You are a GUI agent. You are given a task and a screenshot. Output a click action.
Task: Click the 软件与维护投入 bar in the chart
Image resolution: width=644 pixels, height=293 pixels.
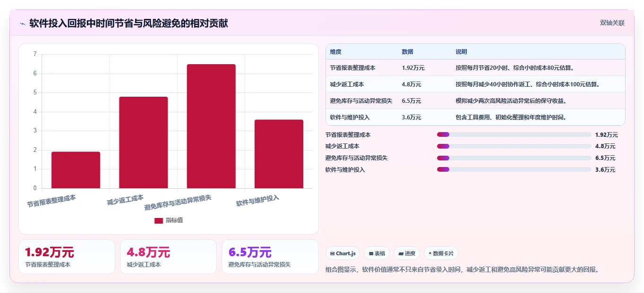[x=279, y=154]
